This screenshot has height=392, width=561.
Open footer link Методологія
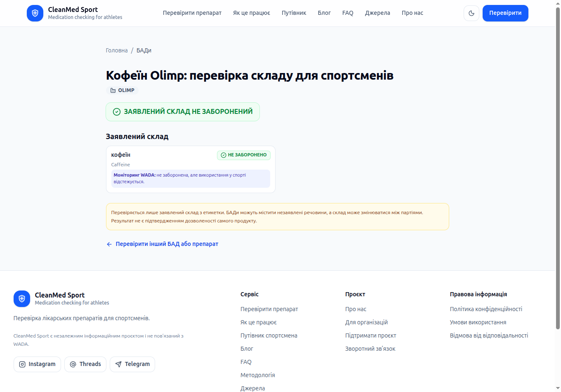(258, 375)
